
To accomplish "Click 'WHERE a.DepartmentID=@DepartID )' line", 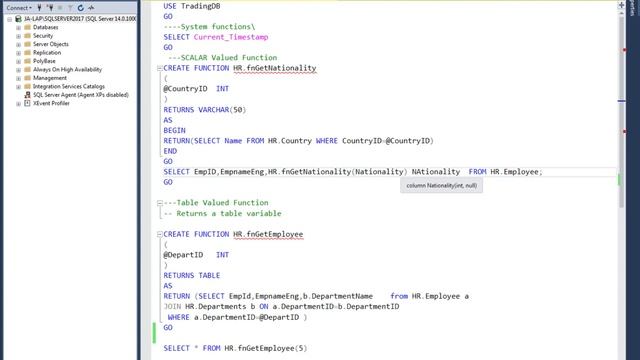I will coord(237,317).
